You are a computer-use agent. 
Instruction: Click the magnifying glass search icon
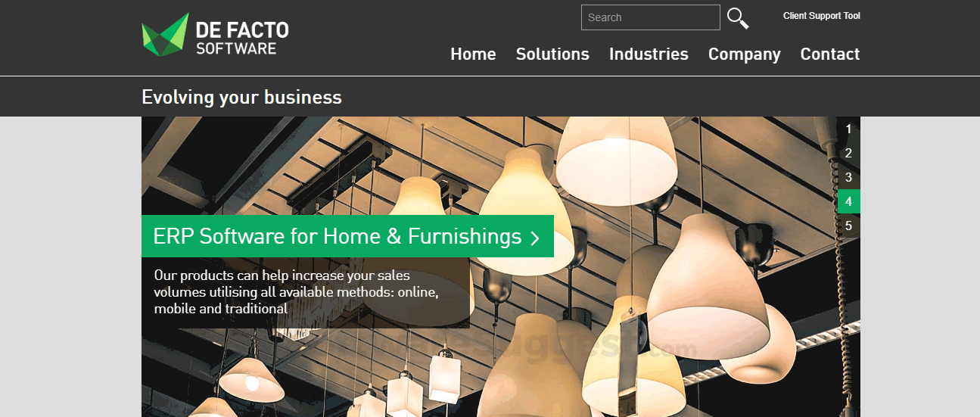pos(738,18)
